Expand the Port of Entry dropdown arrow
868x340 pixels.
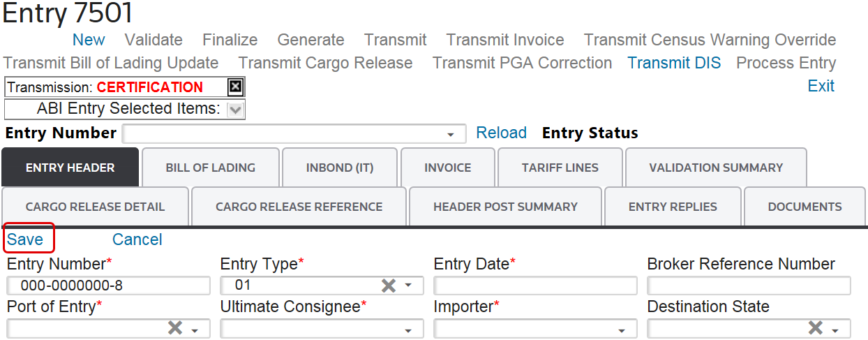point(195,330)
